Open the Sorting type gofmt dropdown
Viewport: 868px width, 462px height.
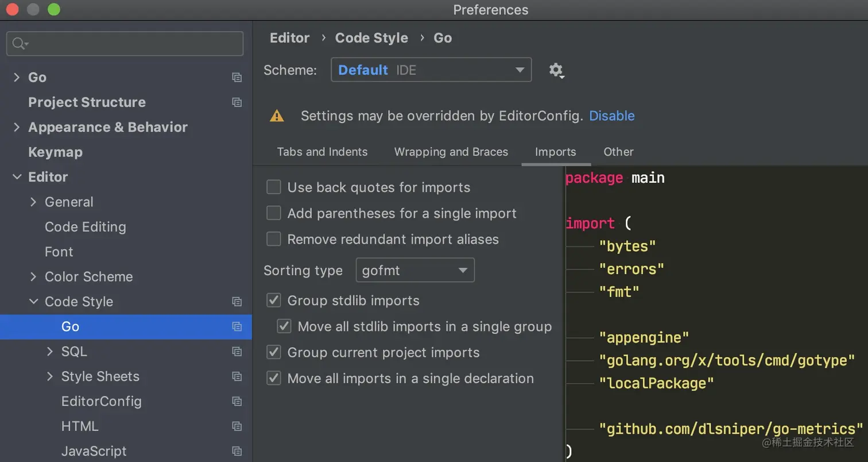click(x=415, y=271)
